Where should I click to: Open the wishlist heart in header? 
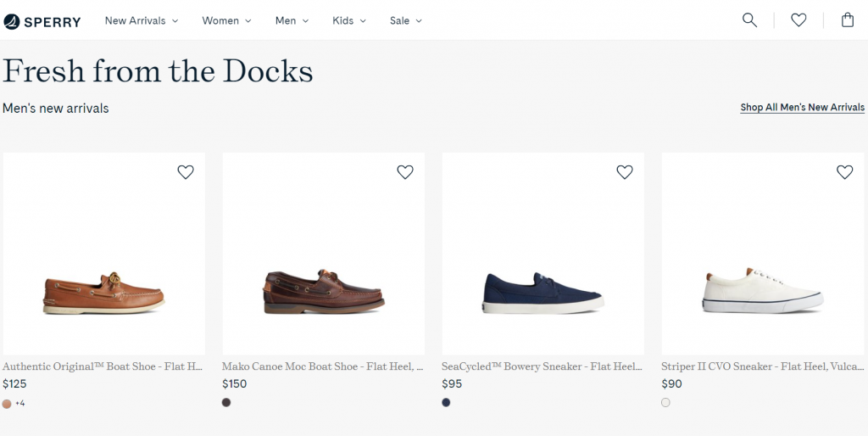click(x=798, y=20)
